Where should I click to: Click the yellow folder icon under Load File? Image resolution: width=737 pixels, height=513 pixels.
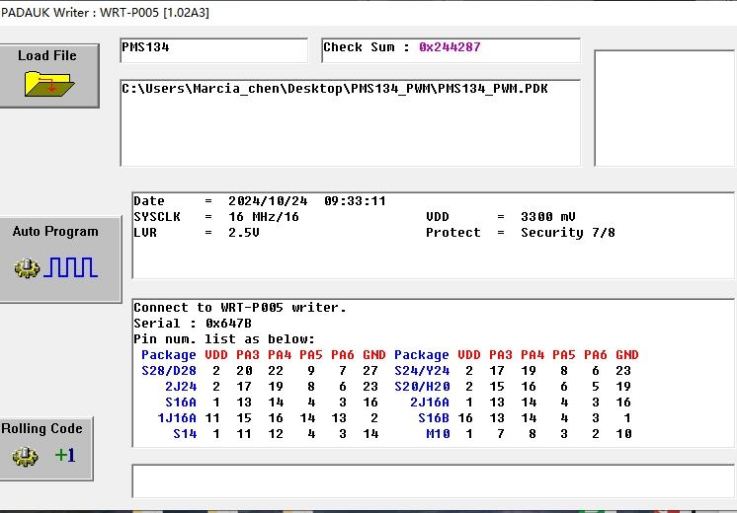tap(49, 84)
